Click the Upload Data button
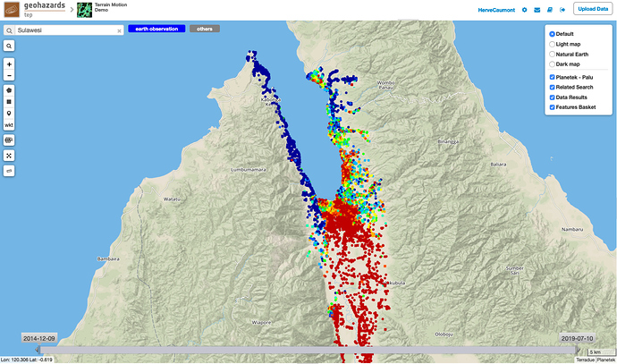 591,10
